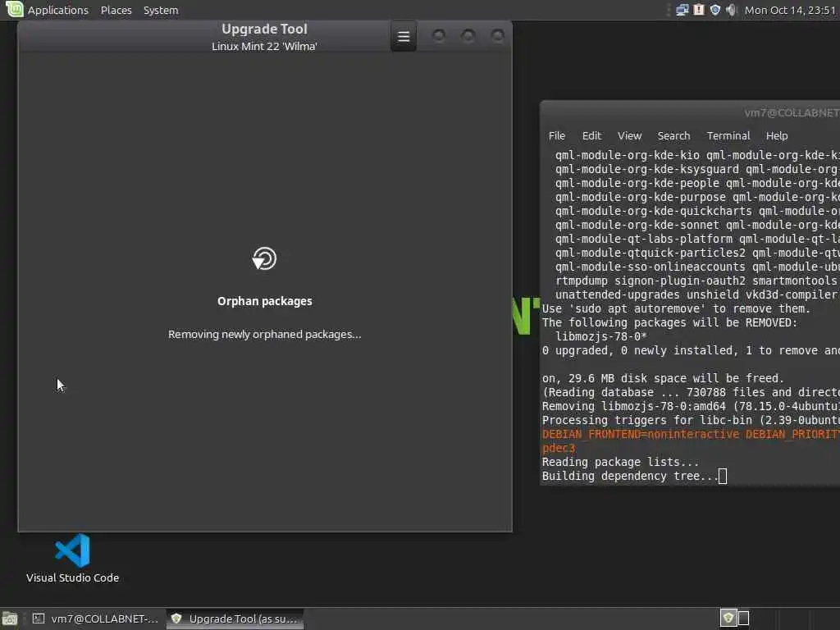
Task: Maximize the Upgrade Tool window
Action: [x=468, y=36]
